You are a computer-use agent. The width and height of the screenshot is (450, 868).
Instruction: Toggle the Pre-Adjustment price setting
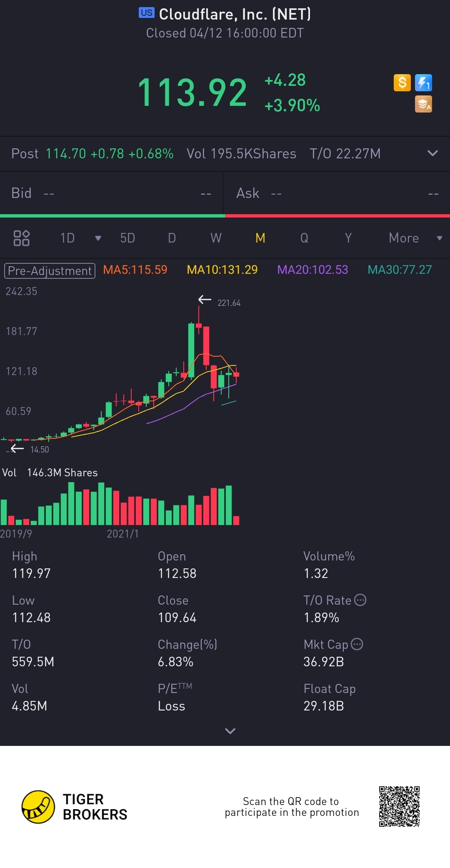point(50,271)
